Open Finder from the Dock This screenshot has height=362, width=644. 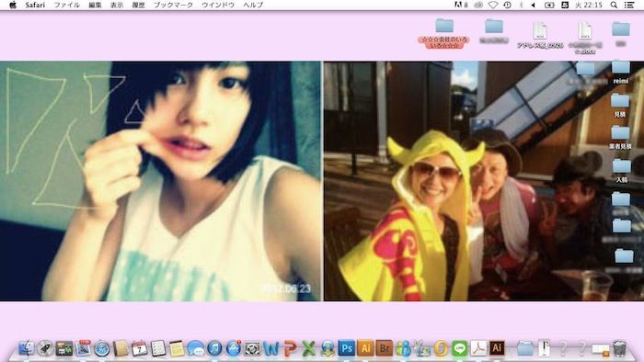click(x=27, y=348)
